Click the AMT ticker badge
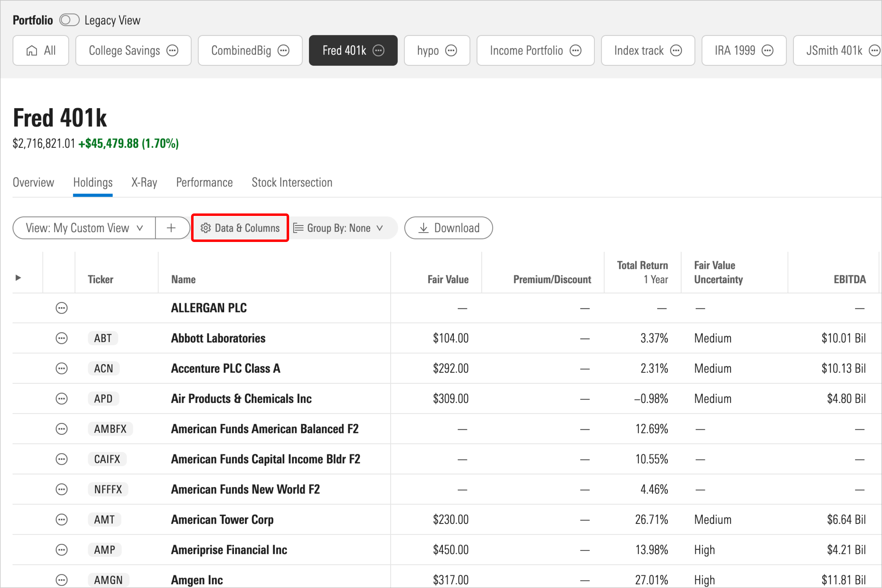The height and width of the screenshot is (588, 882). (x=104, y=520)
